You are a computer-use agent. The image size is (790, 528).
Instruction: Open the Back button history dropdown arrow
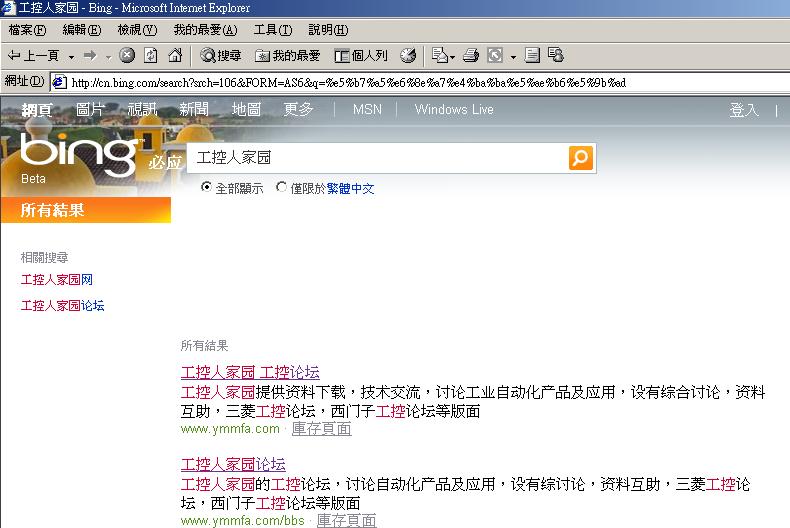coord(71,57)
